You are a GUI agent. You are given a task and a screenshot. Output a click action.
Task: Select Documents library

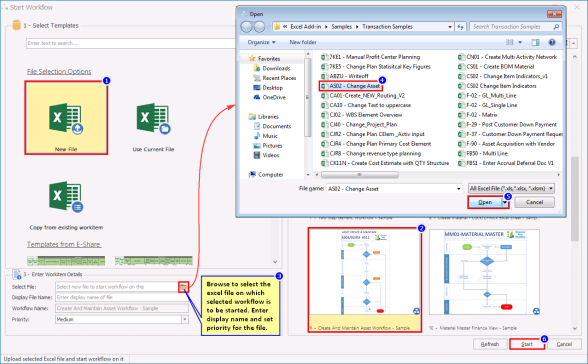point(272,126)
